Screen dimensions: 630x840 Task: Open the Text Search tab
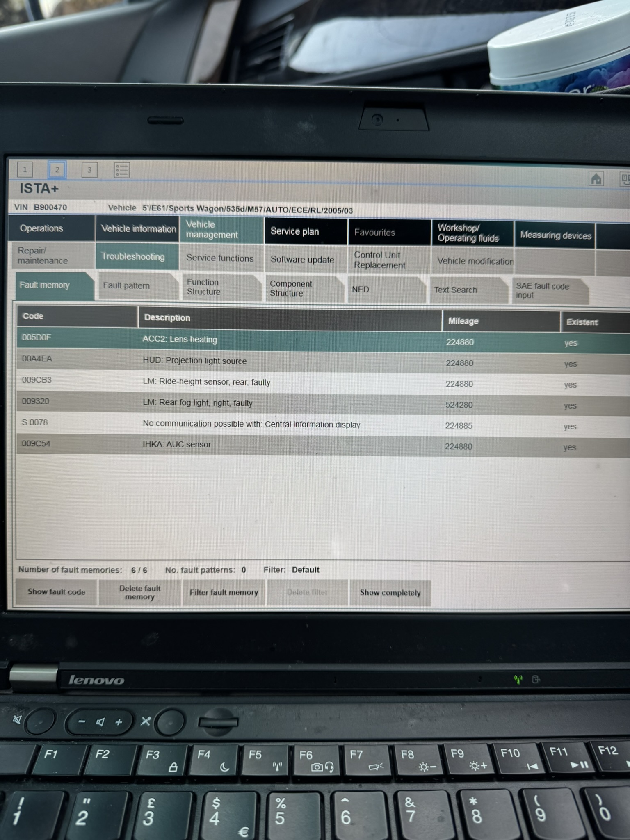pos(469,290)
